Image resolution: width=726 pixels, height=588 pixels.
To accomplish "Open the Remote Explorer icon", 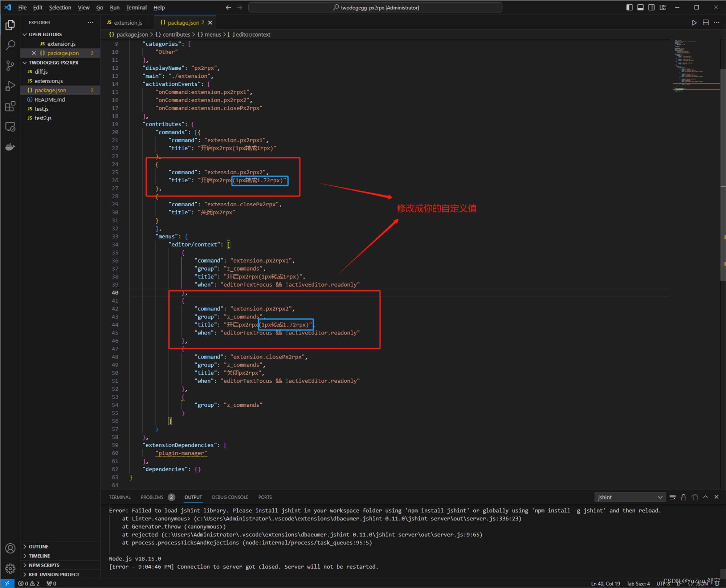I will 10,127.
